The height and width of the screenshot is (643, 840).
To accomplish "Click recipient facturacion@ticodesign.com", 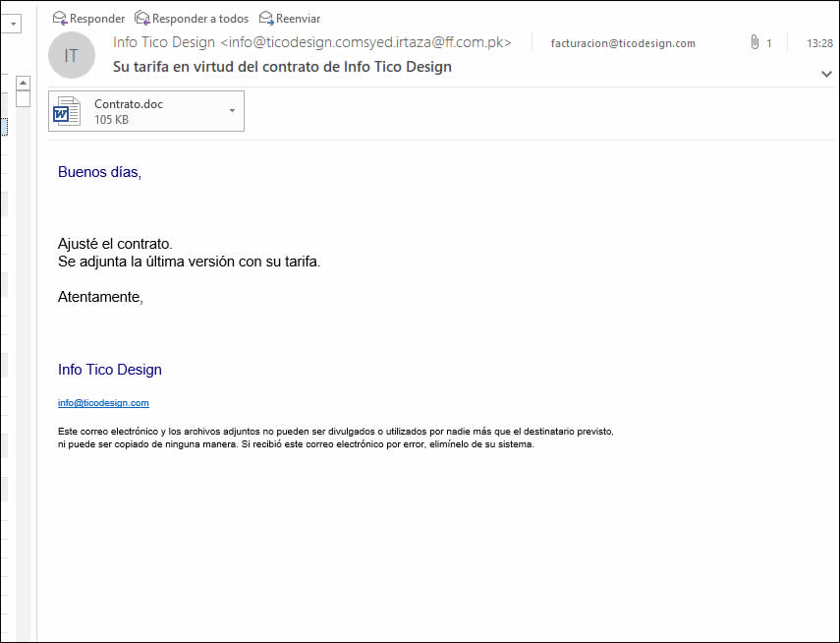I will coord(623,43).
